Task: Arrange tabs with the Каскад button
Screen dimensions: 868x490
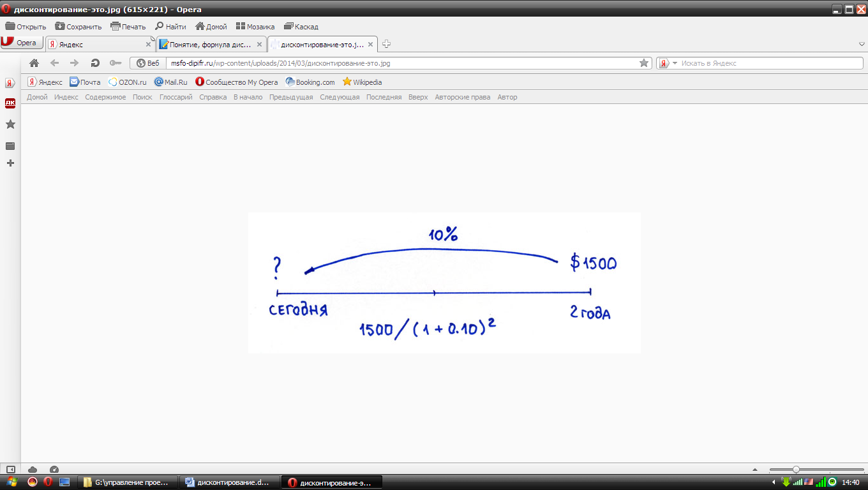Action: click(301, 27)
